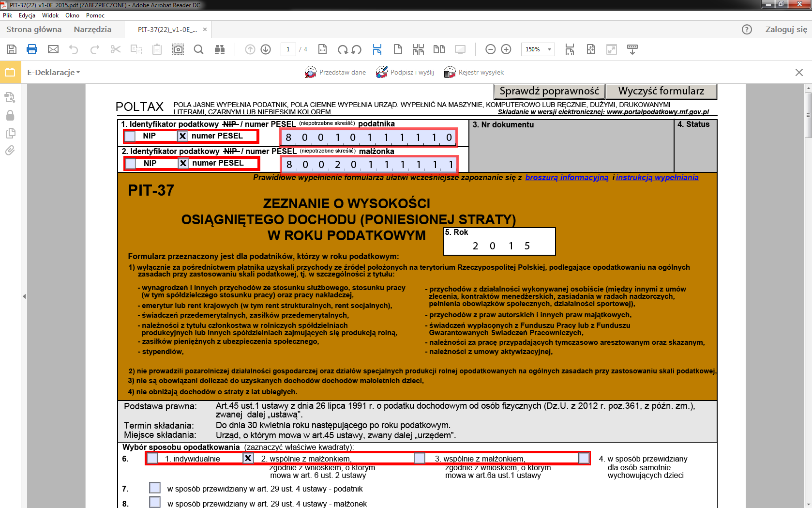
Task: Switch to Strona główna tab
Action: (34, 30)
